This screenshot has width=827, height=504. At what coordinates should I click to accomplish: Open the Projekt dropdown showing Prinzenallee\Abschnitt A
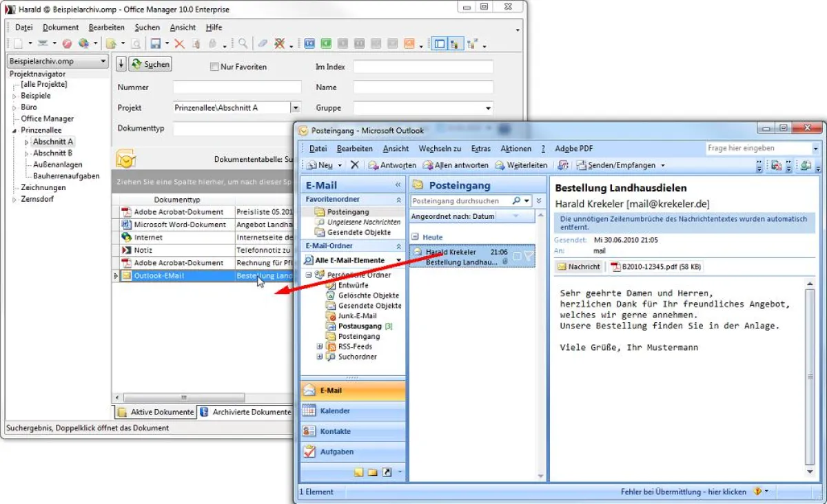pyautogui.click(x=295, y=107)
